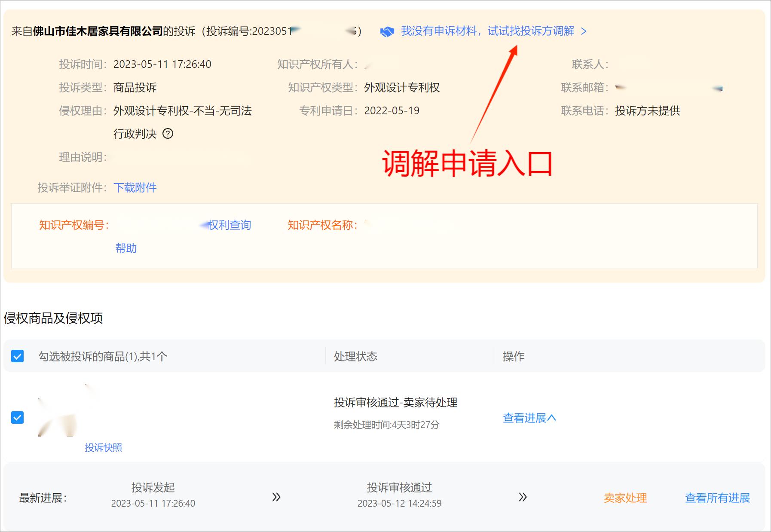The image size is (771, 532).
Task: View the complaint snapshot 投诉快照
Action: click(x=104, y=448)
